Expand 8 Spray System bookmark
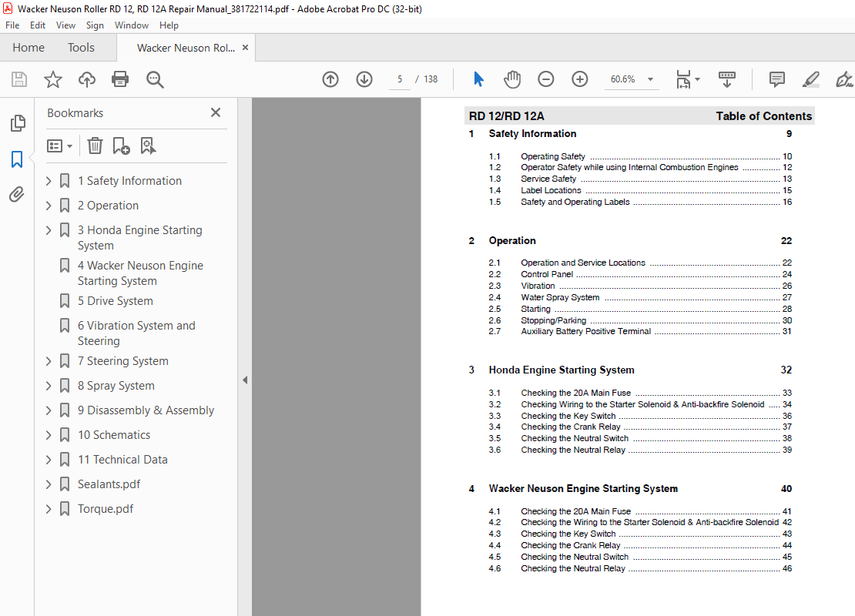The height and width of the screenshot is (616, 855). coord(49,386)
